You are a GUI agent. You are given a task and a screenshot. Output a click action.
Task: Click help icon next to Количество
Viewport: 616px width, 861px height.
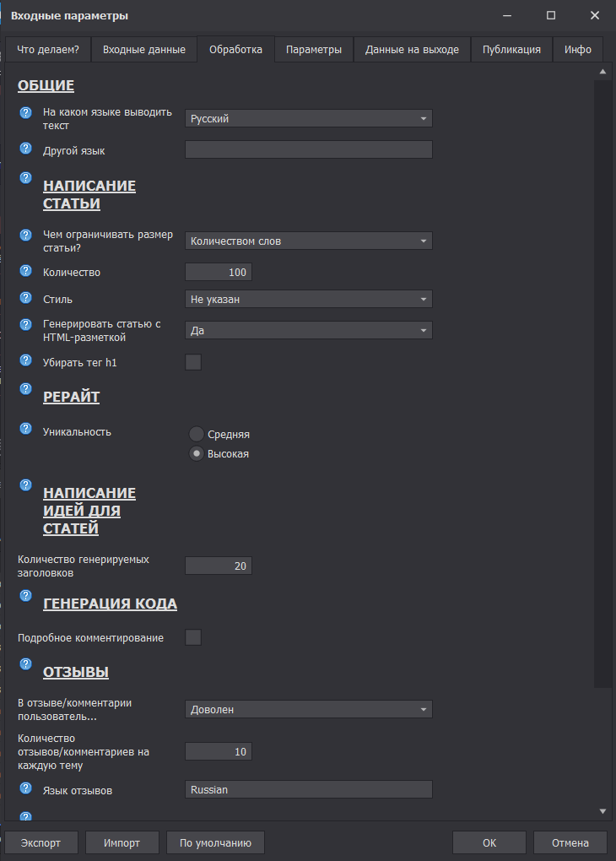(x=26, y=270)
